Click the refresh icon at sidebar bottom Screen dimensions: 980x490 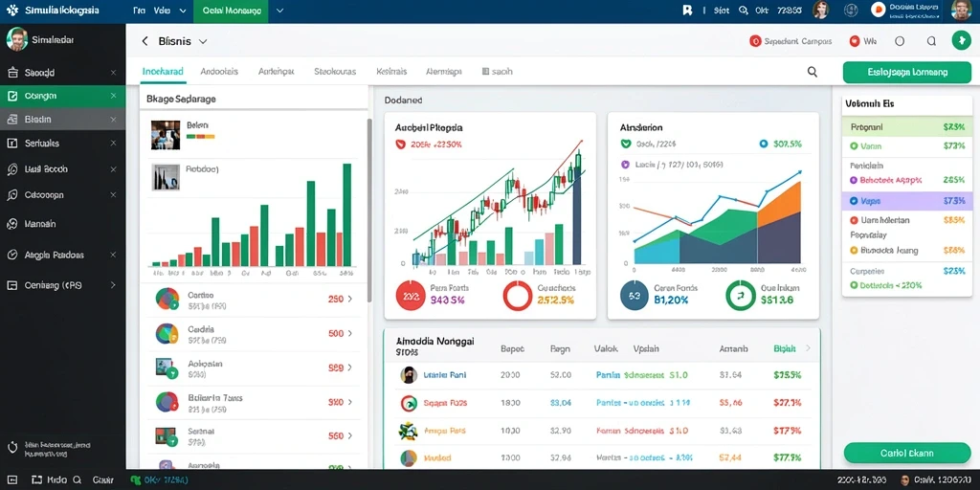[11, 448]
